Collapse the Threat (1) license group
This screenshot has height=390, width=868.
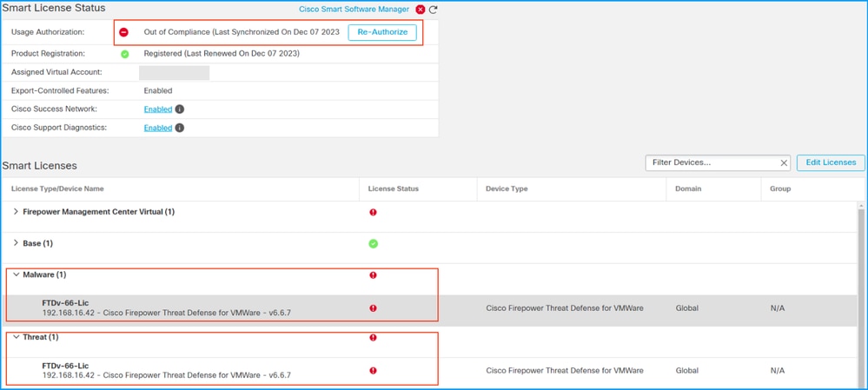tap(16, 337)
